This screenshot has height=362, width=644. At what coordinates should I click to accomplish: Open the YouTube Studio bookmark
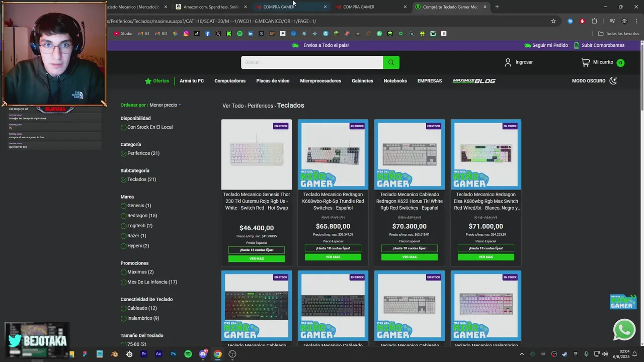tap(123, 34)
